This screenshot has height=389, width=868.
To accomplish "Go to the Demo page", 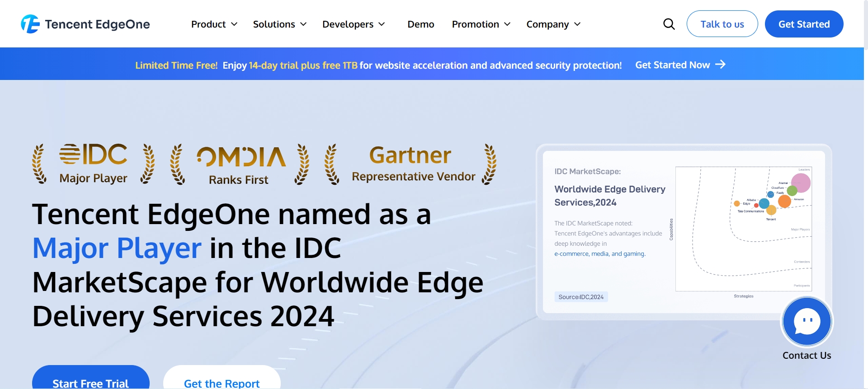I will 421,24.
